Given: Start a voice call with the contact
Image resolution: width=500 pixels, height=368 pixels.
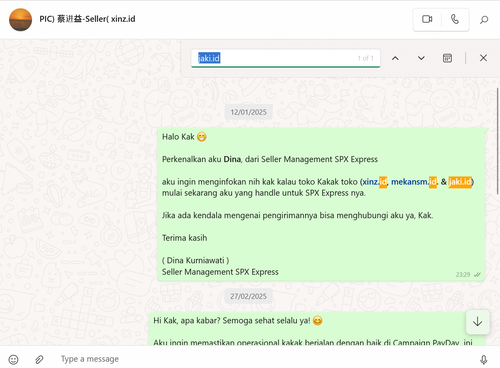Looking at the screenshot, I should [x=455, y=19].
